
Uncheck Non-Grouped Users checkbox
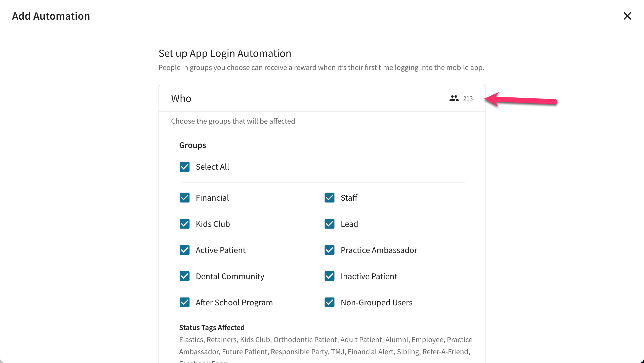coord(330,302)
